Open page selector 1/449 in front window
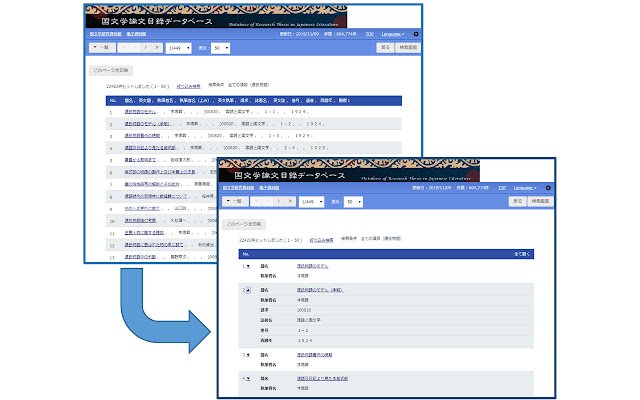 point(311,202)
